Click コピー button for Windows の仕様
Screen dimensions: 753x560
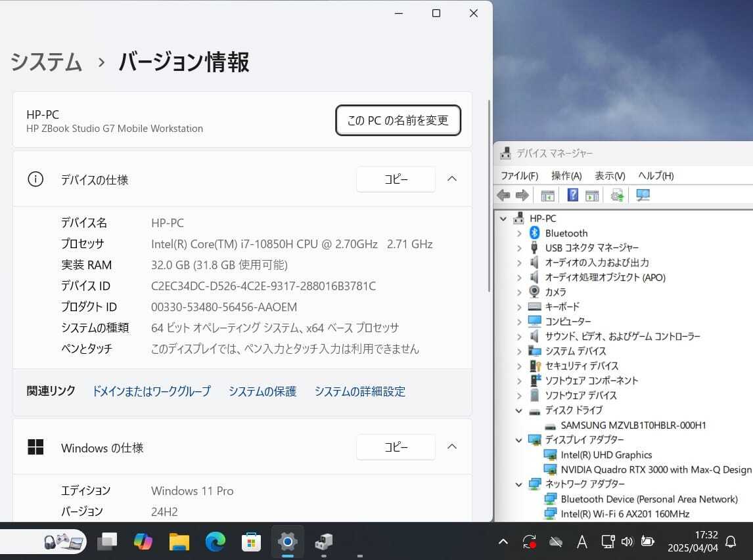(x=396, y=446)
